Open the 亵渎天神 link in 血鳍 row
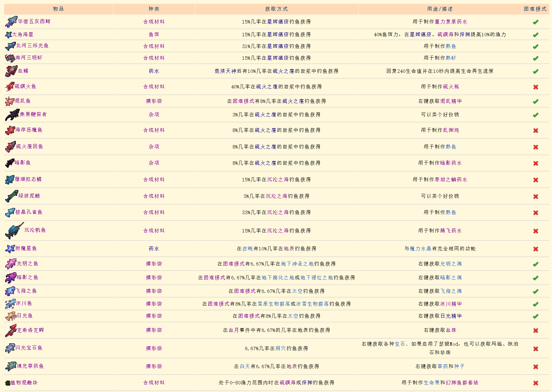The height and width of the screenshot is (392, 552). tap(225, 71)
